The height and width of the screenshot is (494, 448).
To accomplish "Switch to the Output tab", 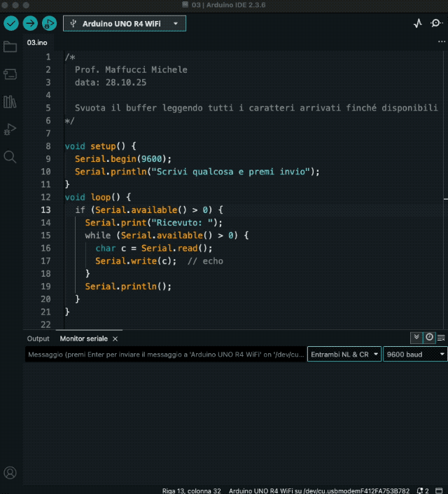I will coord(38,338).
